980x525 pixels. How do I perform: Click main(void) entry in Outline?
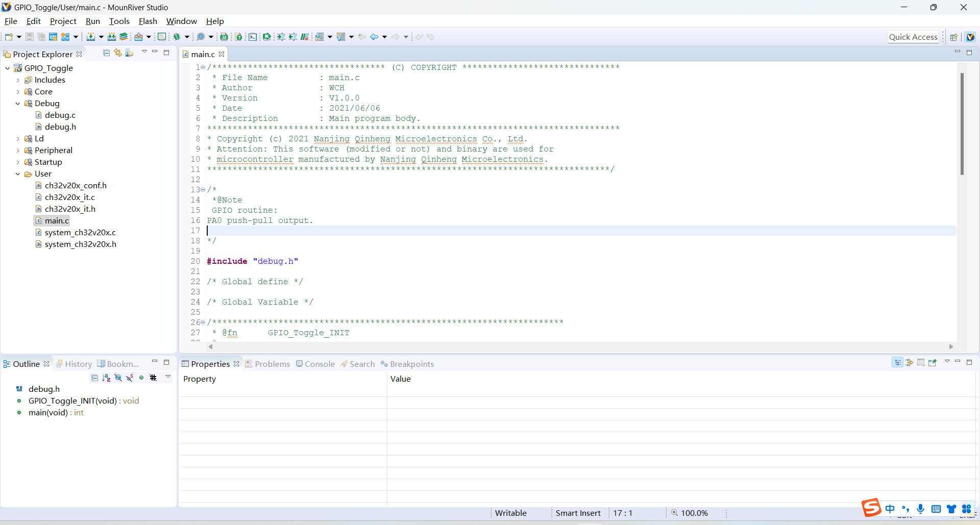pos(56,412)
